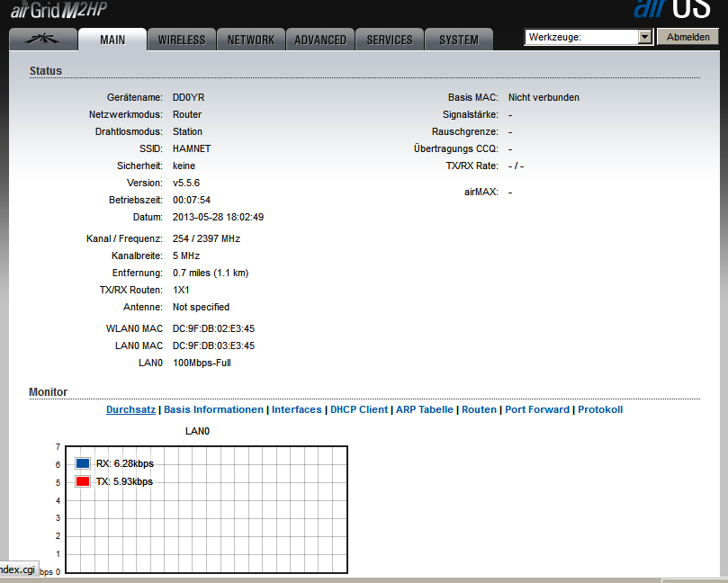
Task: Click the airGrid M2HP logo
Action: (56, 10)
